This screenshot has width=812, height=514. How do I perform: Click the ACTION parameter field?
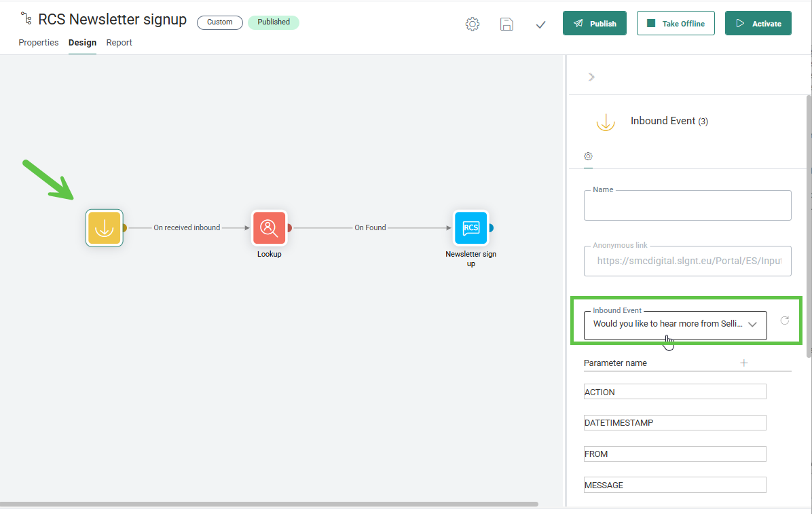pos(674,392)
